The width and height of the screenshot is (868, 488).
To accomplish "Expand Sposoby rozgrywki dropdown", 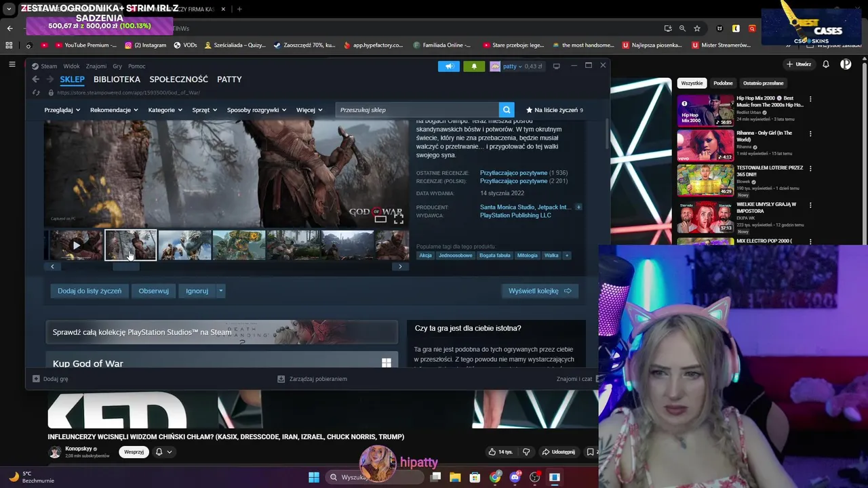I will tap(256, 110).
